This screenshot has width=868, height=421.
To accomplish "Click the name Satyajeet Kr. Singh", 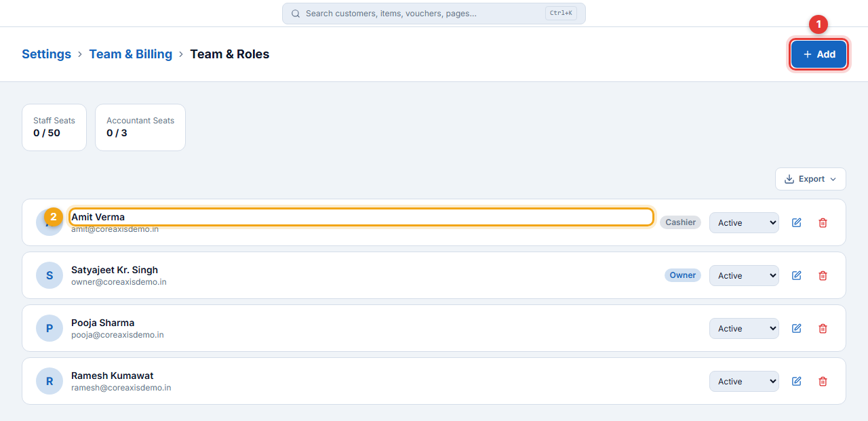I will point(115,270).
